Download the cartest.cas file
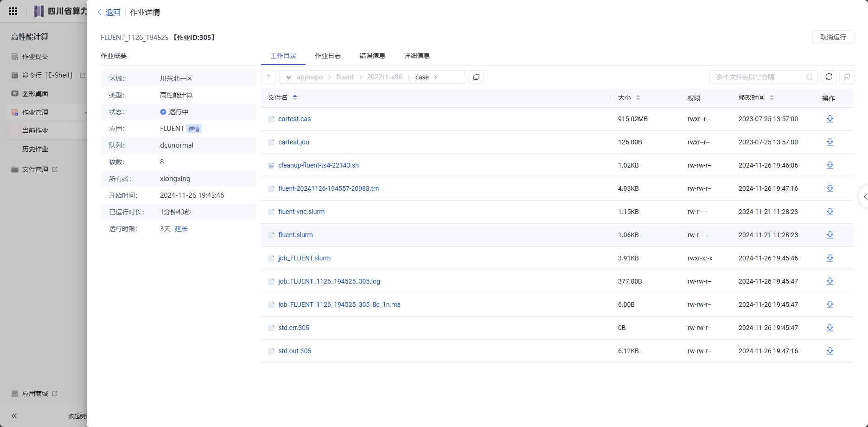868x427 pixels. pos(830,119)
